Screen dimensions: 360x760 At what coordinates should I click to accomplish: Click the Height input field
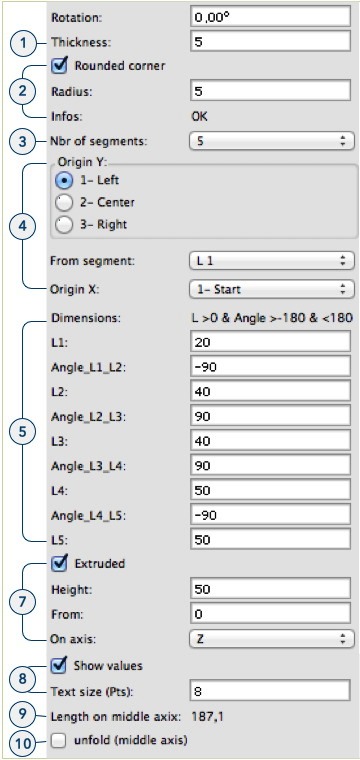(270, 589)
